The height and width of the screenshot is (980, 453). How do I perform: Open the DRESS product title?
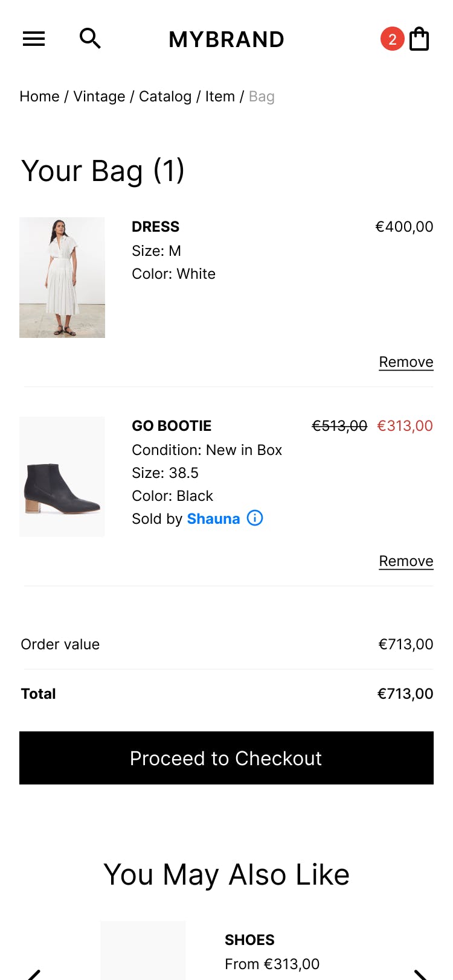(x=155, y=227)
